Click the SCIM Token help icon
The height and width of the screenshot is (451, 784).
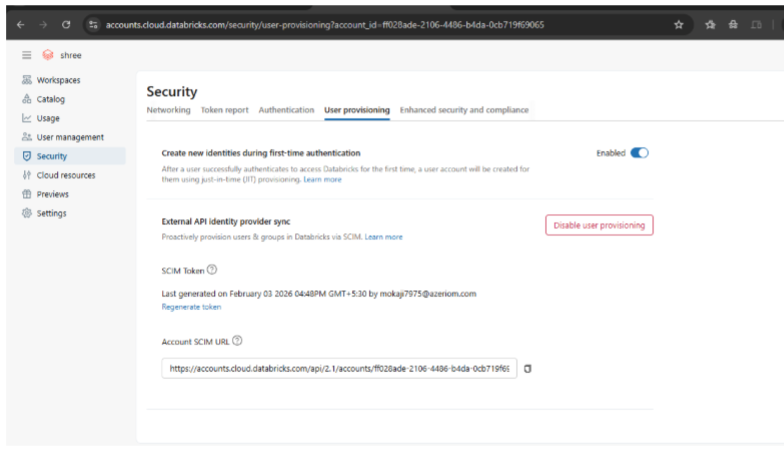coord(212,269)
